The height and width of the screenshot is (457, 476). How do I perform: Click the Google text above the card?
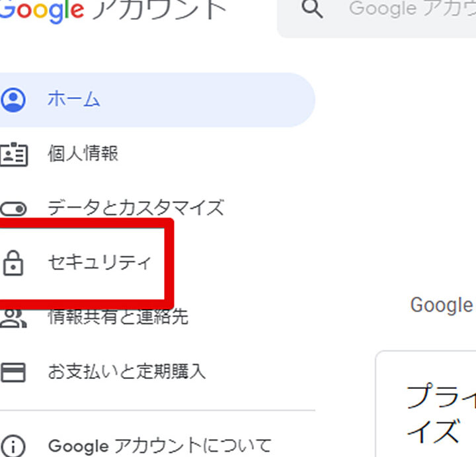click(x=441, y=305)
